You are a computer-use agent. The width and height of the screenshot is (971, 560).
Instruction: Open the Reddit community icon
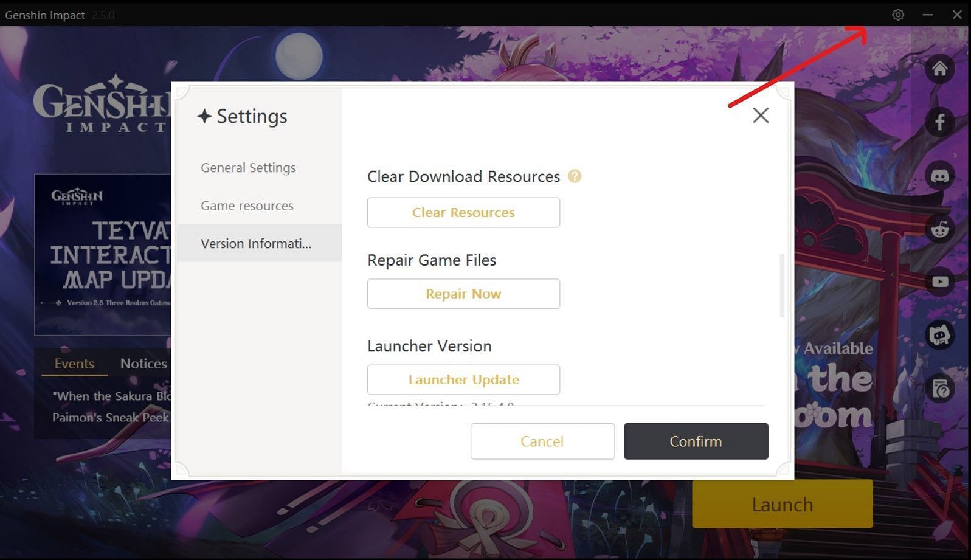click(940, 229)
